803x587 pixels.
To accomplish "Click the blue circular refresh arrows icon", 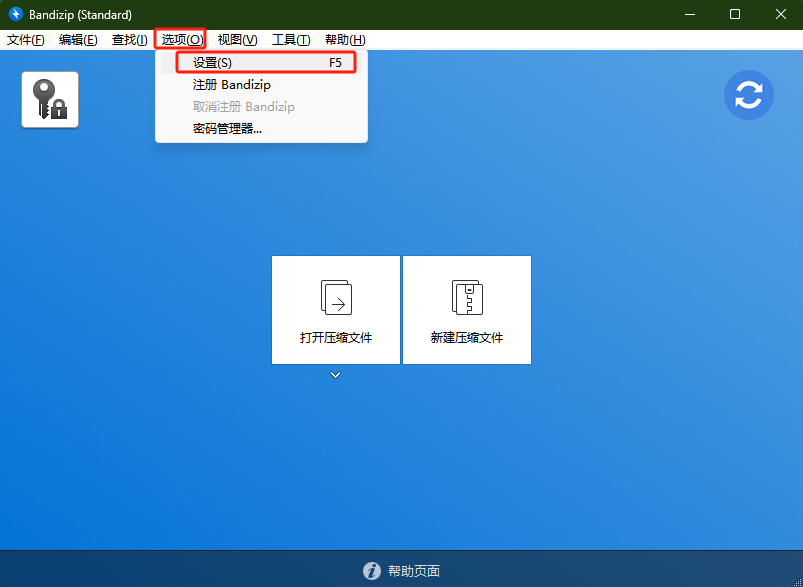I will 749,95.
